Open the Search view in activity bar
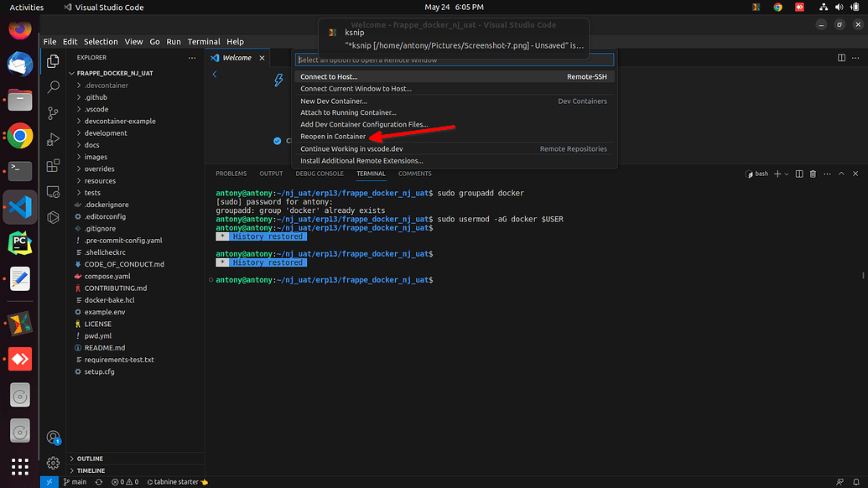This screenshot has height=488, width=868. coord(53,86)
